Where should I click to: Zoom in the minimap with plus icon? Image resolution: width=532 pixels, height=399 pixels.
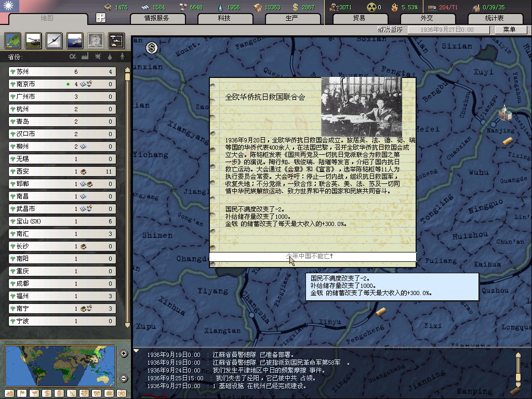click(124, 353)
